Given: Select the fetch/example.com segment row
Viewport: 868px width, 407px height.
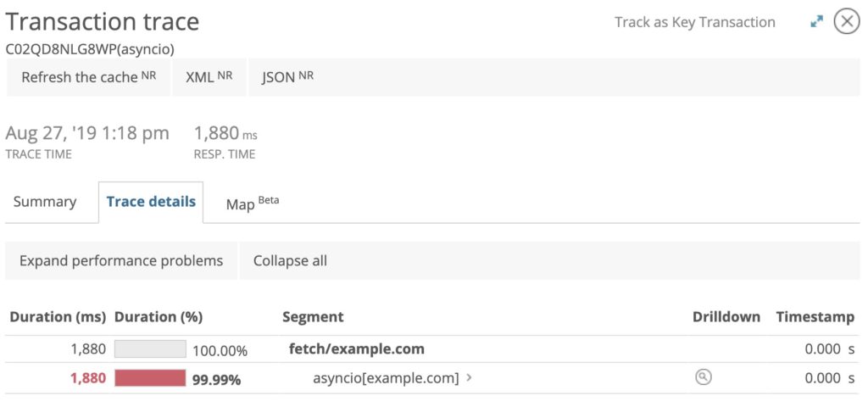Looking at the screenshot, I should pyautogui.click(x=432, y=349).
